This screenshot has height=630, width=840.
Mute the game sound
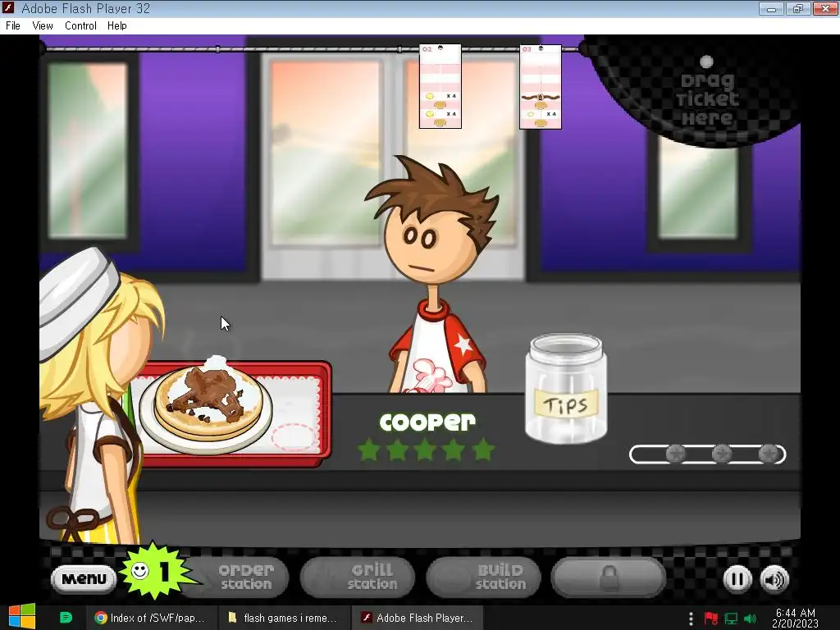coord(774,579)
